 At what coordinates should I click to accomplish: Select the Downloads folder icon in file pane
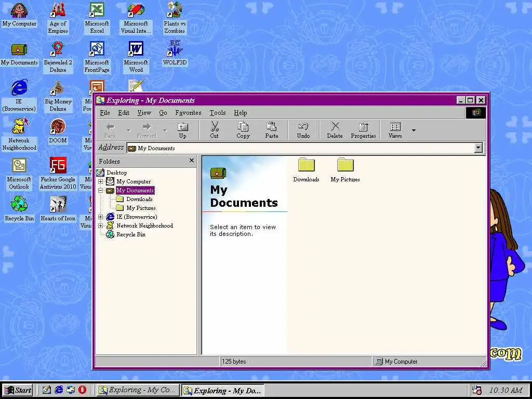[x=307, y=165]
